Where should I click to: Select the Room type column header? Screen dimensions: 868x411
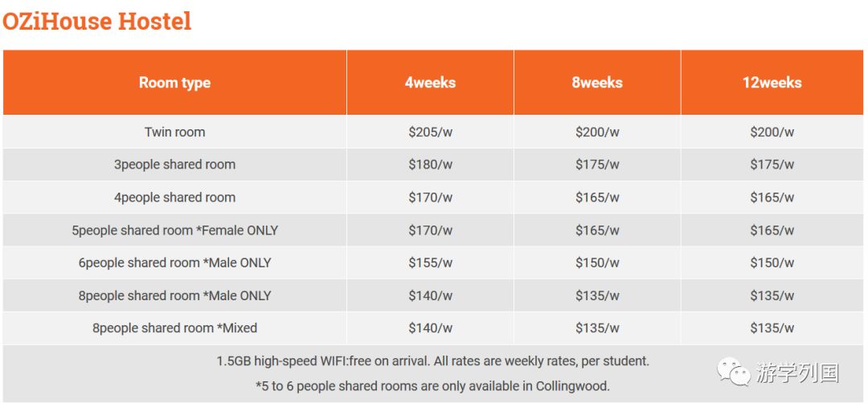point(175,83)
